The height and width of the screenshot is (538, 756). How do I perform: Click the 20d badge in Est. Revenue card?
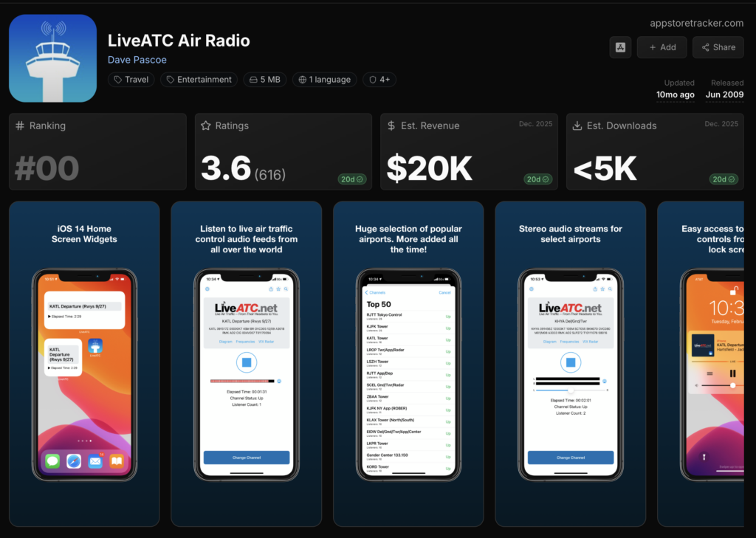(x=537, y=179)
